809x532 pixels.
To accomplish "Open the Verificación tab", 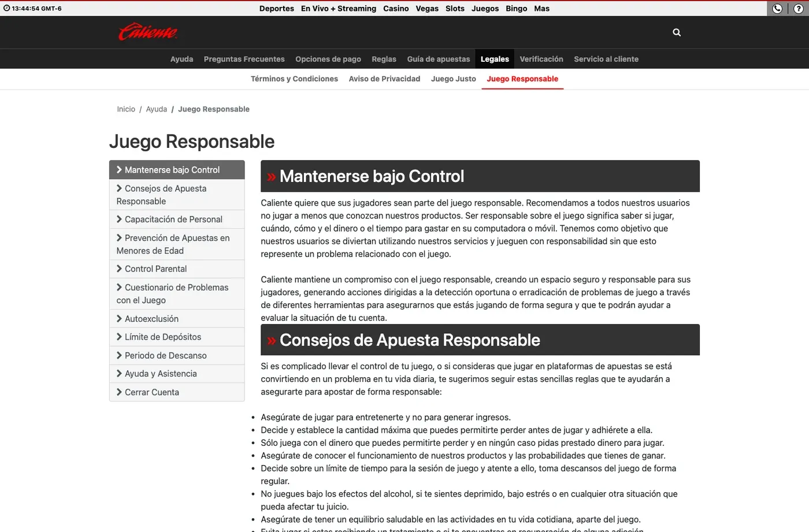I will pos(541,59).
